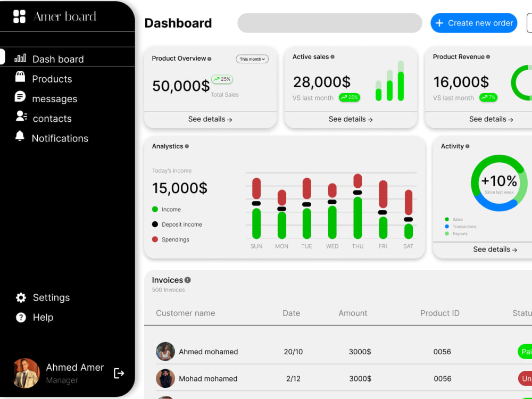
Task: Open the This month dropdown
Action: 252,59
